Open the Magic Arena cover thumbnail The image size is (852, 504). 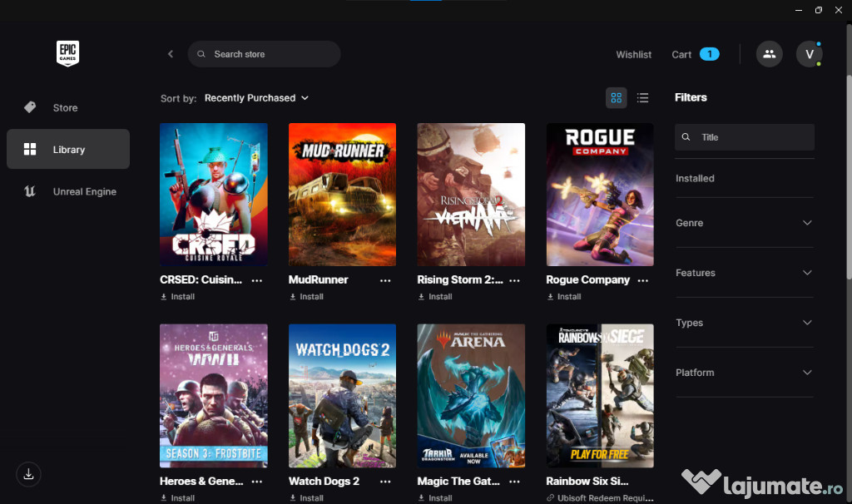(x=471, y=396)
